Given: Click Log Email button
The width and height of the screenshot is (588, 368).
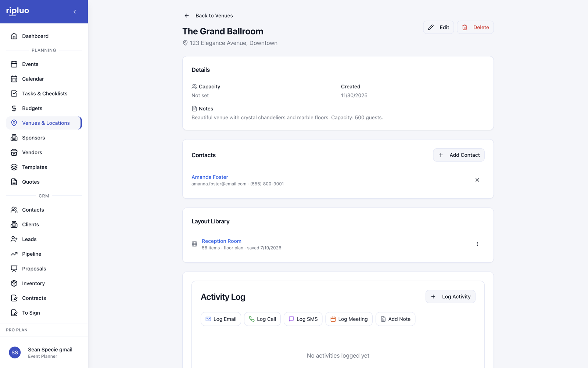Looking at the screenshot, I should 221,319.
